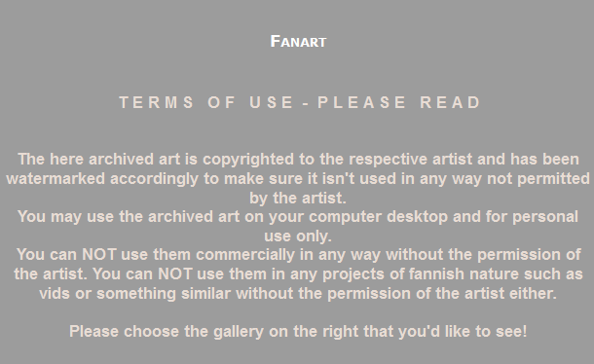This screenshot has height=364, width=594.
Task: Click the word 'copyrighted' in first paragraph
Action: (248, 160)
